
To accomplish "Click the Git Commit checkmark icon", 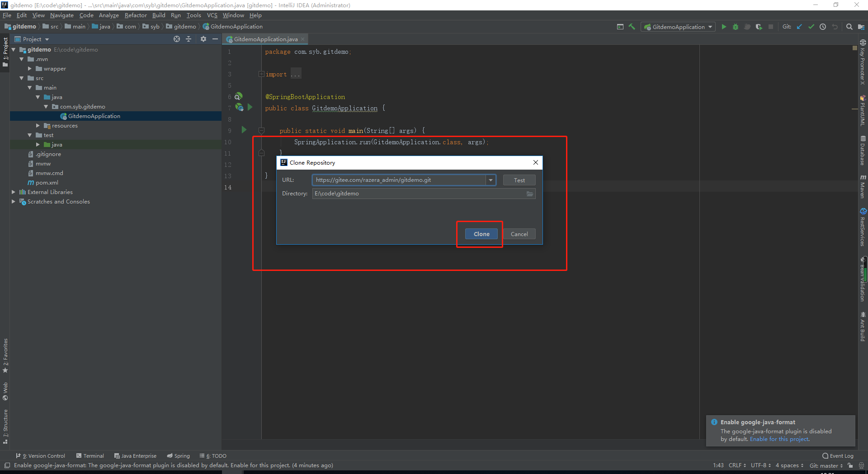I will [811, 27].
